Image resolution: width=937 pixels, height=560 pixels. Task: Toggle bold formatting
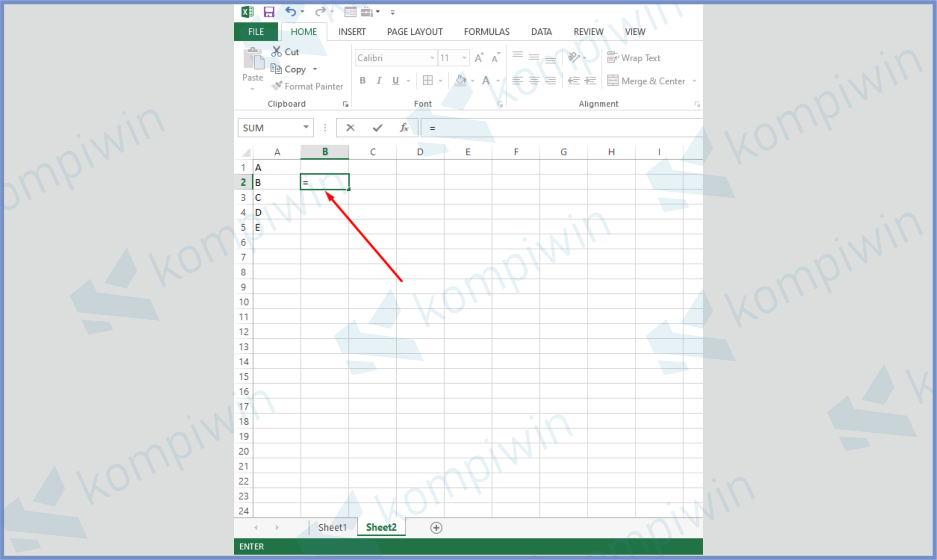click(x=362, y=81)
